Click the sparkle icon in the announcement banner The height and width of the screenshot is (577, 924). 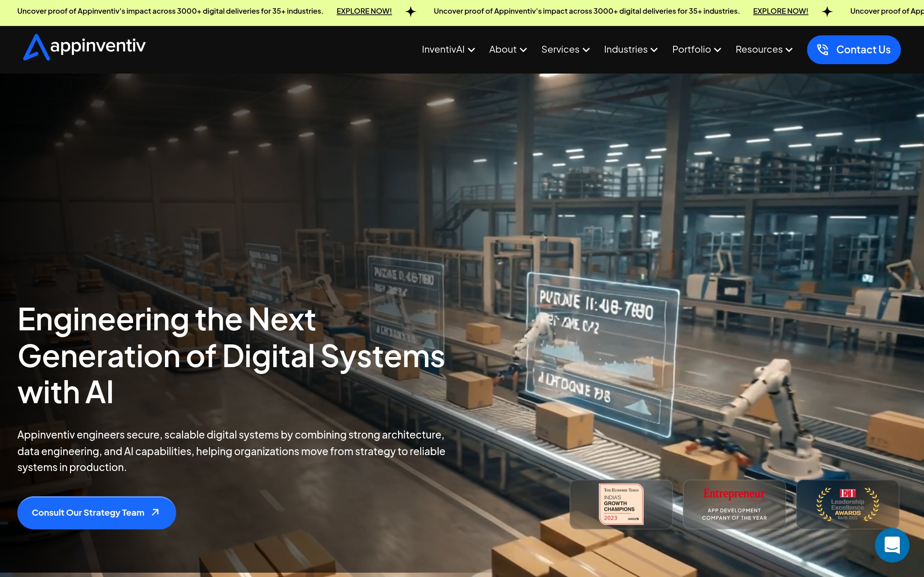[411, 12]
